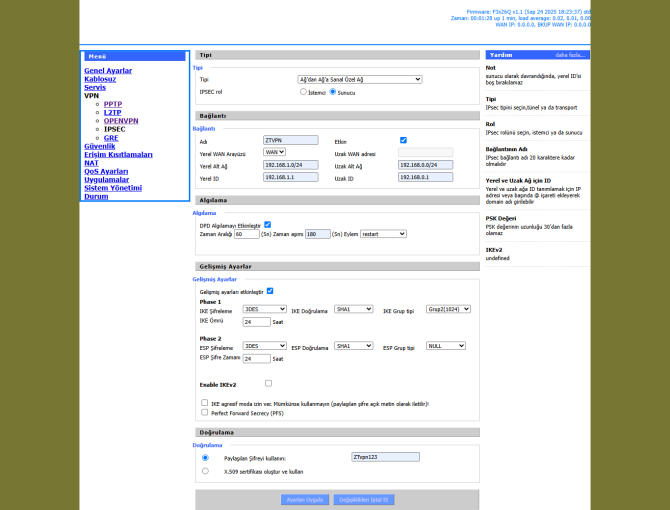Select X.509 sertifikası radio option
Screen dimensions: 670x510
click(x=205, y=470)
